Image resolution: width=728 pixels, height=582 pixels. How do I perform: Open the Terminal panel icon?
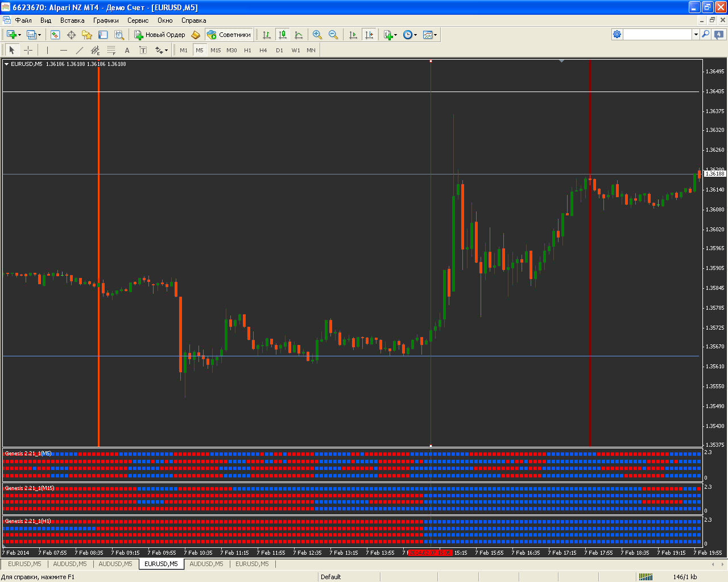(x=103, y=35)
